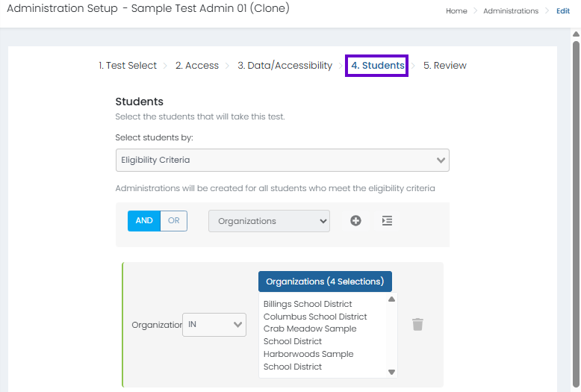Select Crab Meadow Sample School District
Screen dimensions: 581x392
tap(310, 335)
